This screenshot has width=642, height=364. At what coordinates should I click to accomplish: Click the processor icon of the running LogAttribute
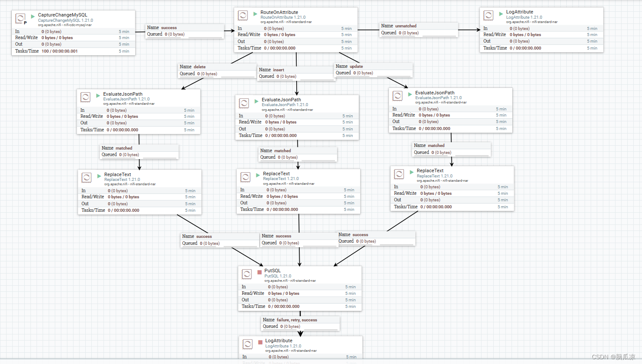pos(488,15)
